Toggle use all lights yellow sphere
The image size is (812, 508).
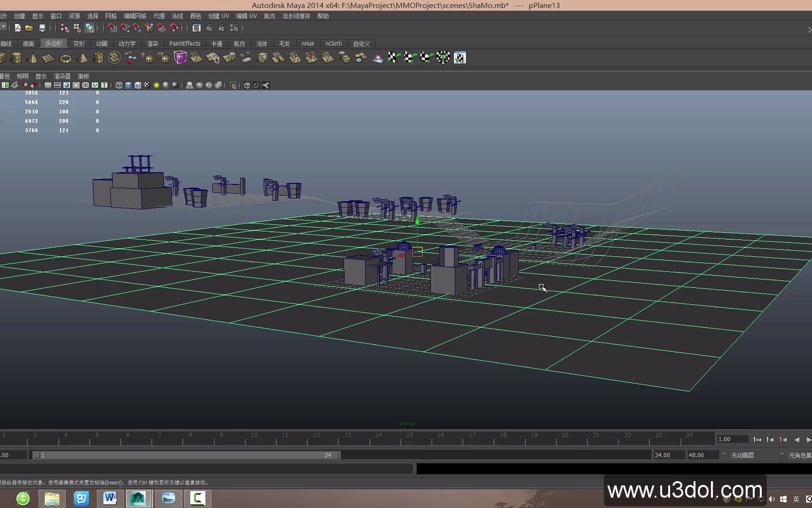(x=156, y=85)
